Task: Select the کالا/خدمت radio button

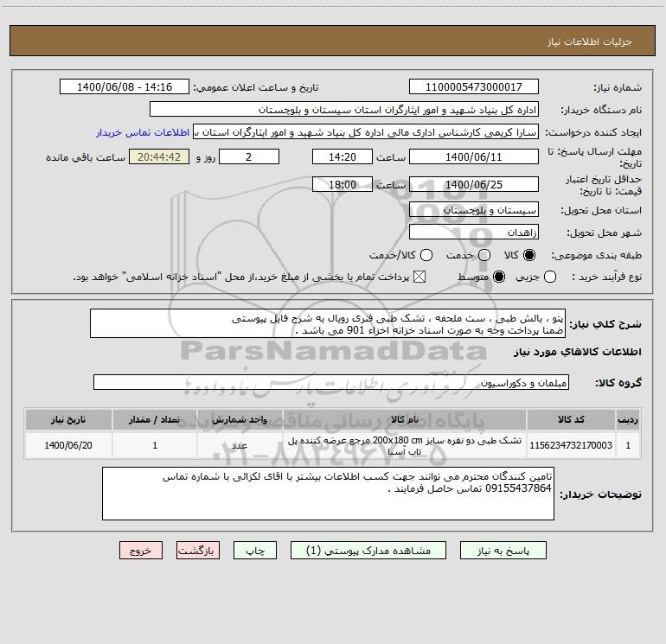Action: pos(426,255)
